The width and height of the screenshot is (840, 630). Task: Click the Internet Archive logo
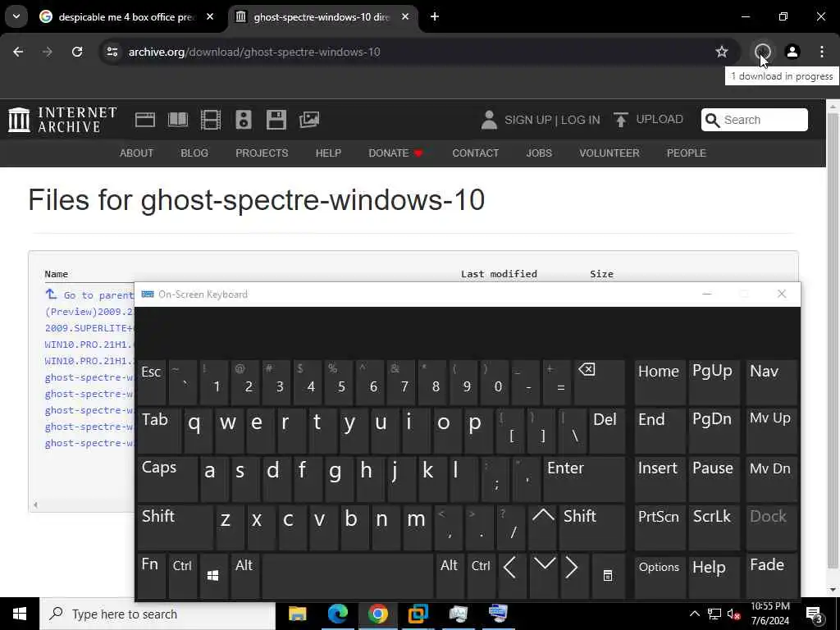tap(62, 120)
